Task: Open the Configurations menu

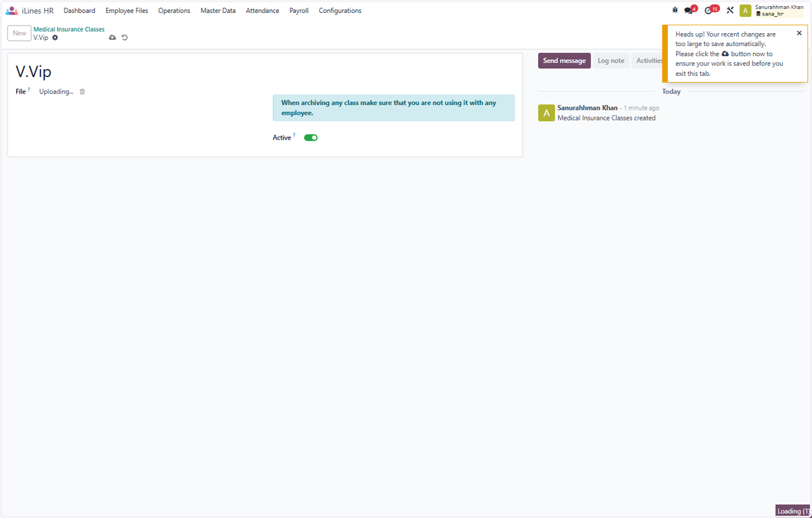Action: 340,10
